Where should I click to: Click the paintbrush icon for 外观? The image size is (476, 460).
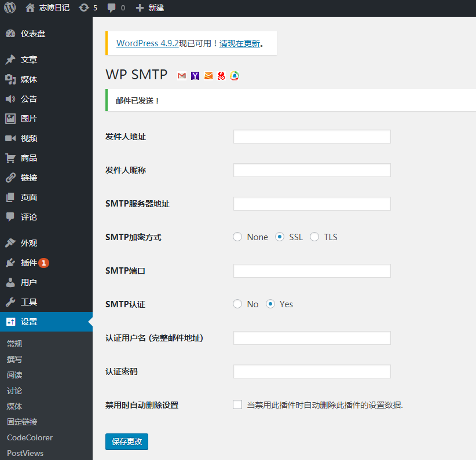[10, 243]
